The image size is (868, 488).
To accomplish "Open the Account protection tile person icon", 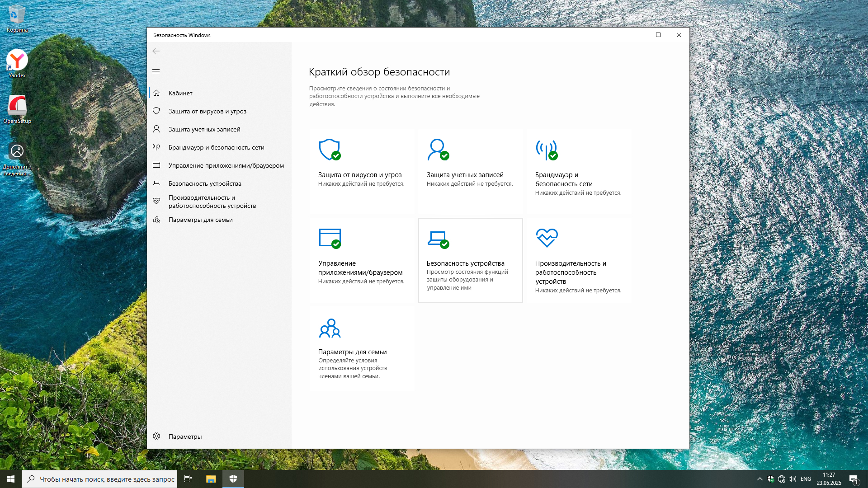I will [x=438, y=150].
